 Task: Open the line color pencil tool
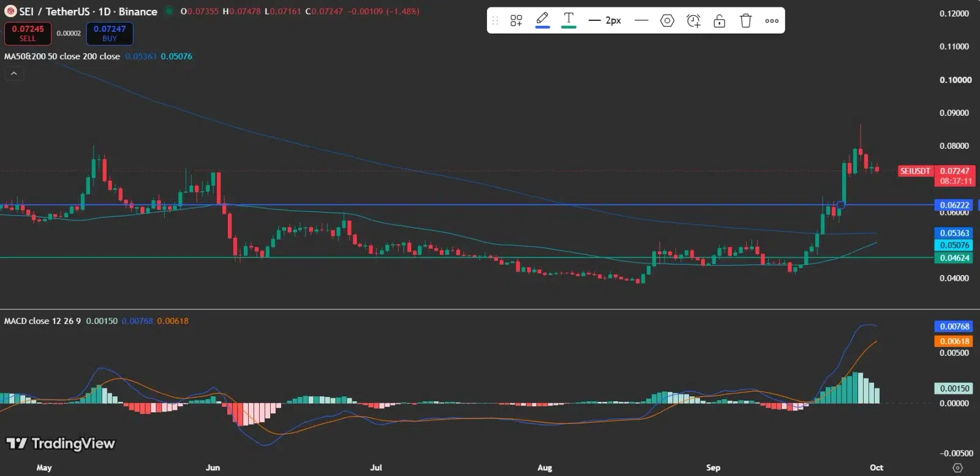(542, 20)
